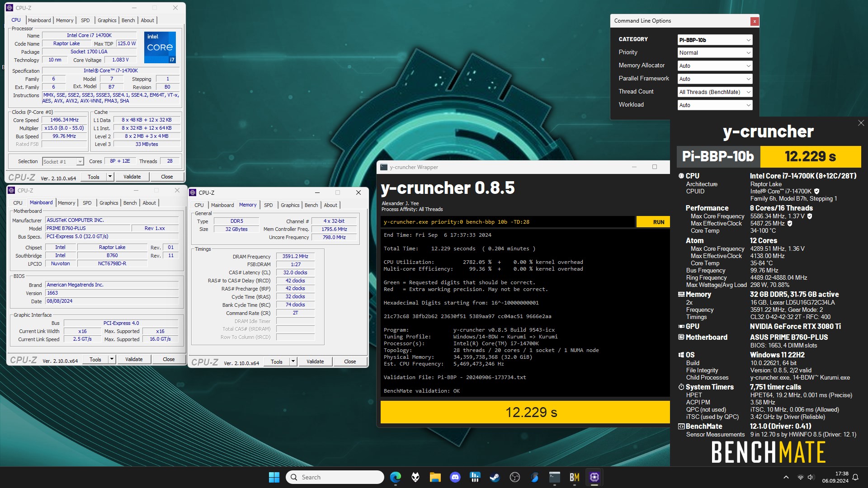Open the terminal taskbar icon
This screenshot has width=868, height=488.
point(554,477)
